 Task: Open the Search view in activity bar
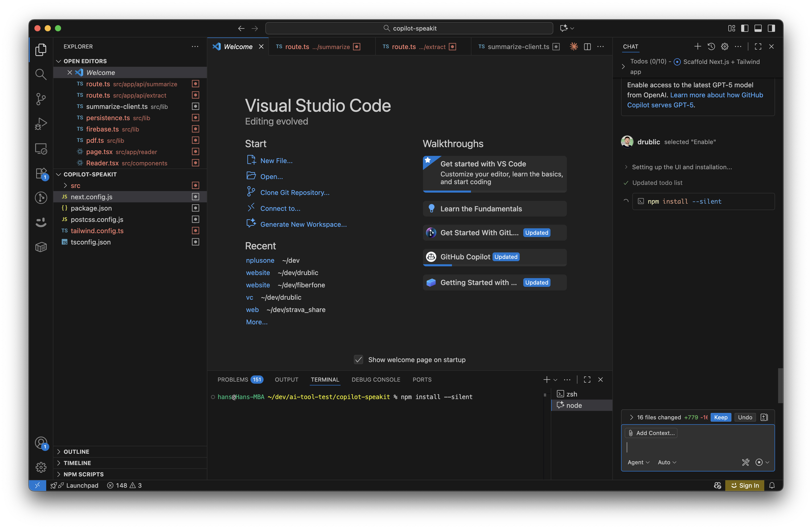click(41, 74)
